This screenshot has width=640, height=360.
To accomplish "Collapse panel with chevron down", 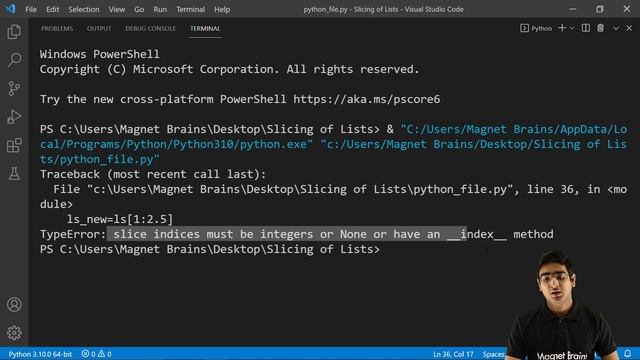I will [616, 28].
